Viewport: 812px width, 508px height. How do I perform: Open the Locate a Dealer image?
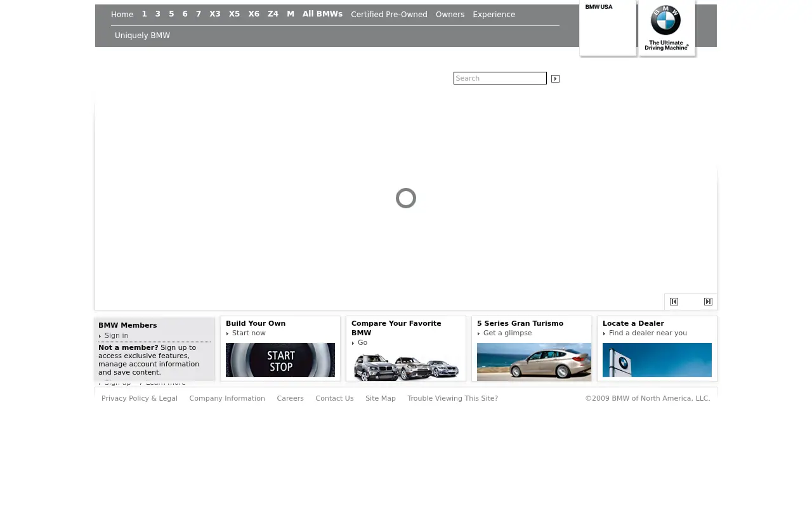coord(657,360)
